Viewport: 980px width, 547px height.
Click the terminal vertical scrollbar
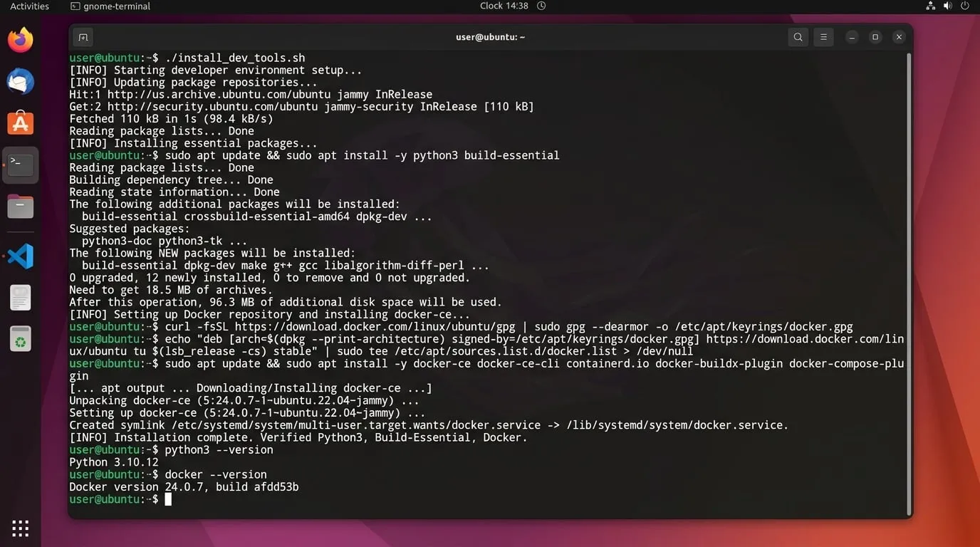point(908,283)
